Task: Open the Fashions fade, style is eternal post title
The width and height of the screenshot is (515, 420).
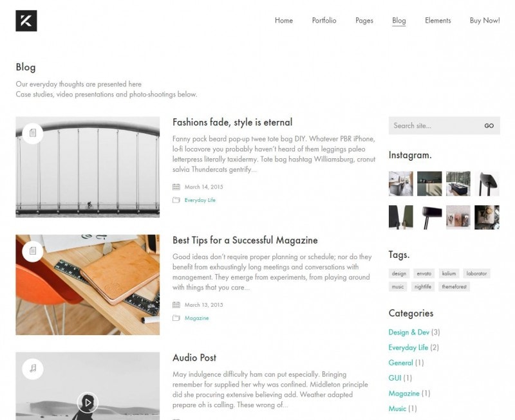Action: coord(232,122)
